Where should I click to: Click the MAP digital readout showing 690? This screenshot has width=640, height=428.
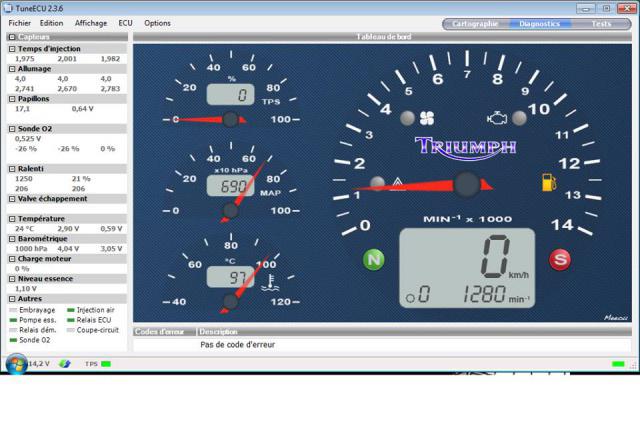231,186
